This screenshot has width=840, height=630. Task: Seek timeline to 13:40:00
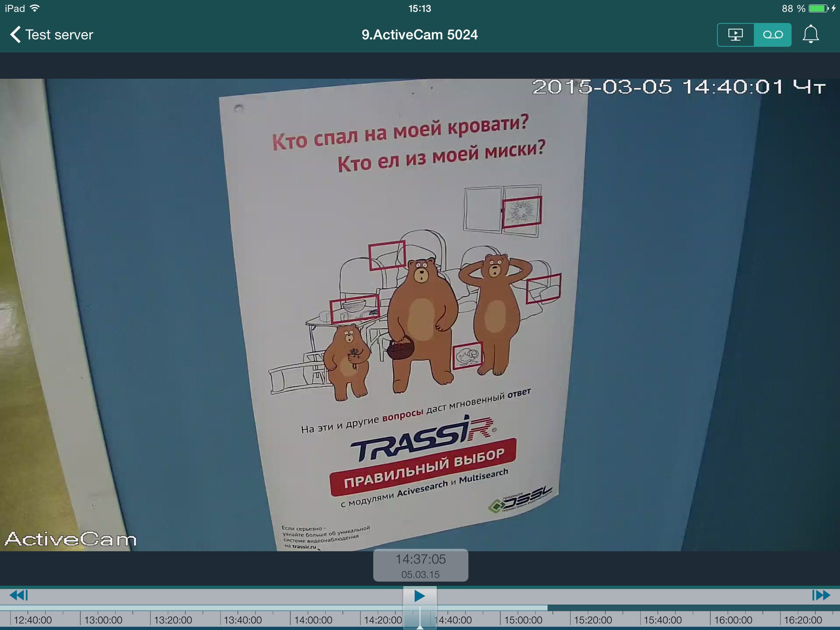point(243,620)
